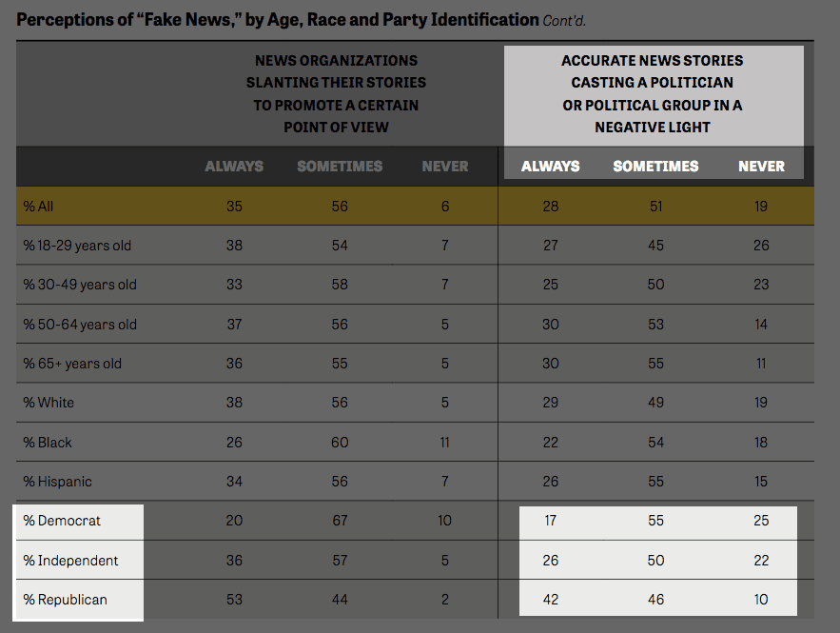Select the '% White' row label
Image resolution: width=840 pixels, height=633 pixels.
[x=49, y=403]
